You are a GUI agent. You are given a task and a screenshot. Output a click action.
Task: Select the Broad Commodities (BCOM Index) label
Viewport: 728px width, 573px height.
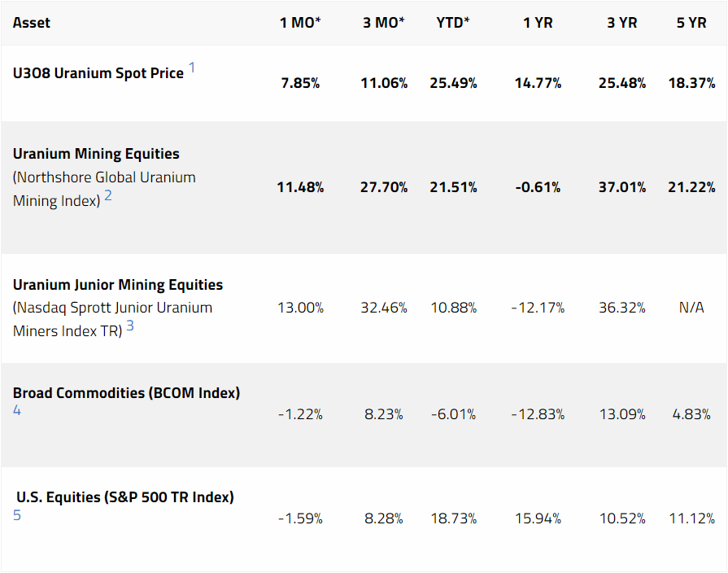[126, 393]
